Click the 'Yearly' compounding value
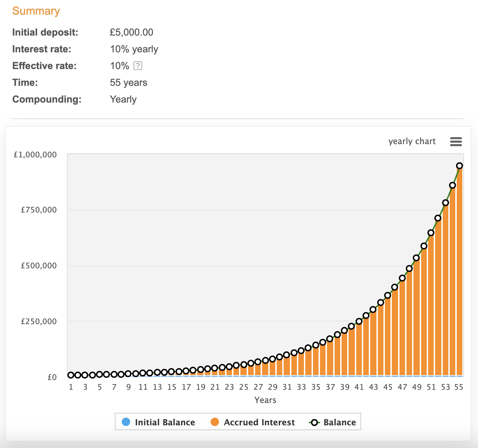The image size is (478, 448). click(123, 99)
